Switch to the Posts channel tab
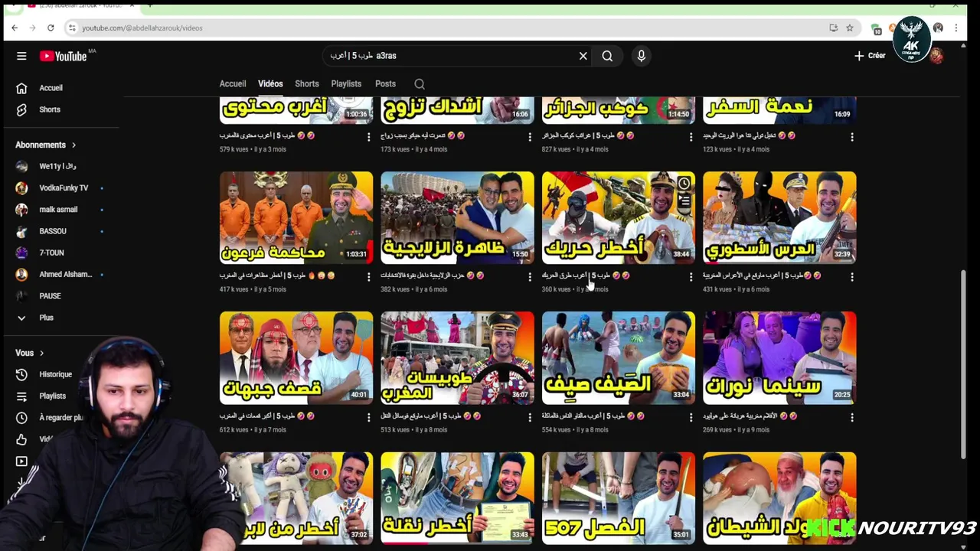Viewport: 980px width, 551px height. [x=385, y=84]
